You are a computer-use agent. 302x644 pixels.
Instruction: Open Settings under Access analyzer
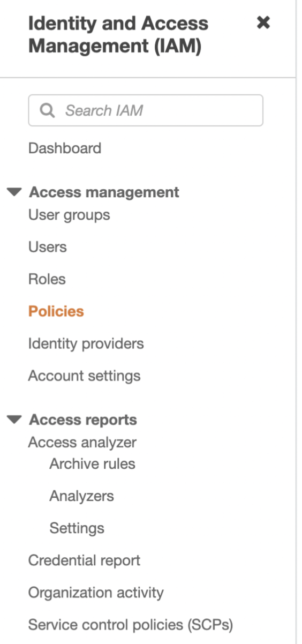click(77, 528)
